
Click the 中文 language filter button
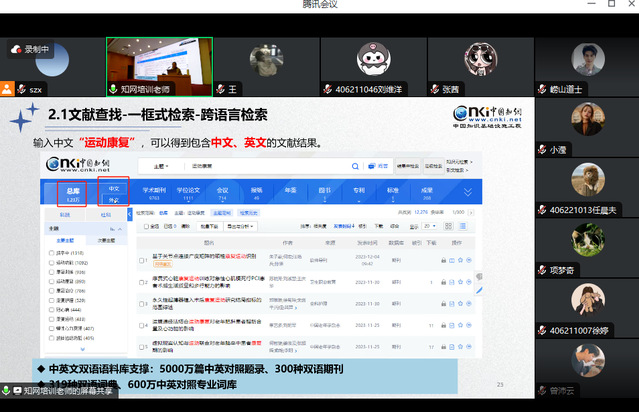click(x=113, y=187)
